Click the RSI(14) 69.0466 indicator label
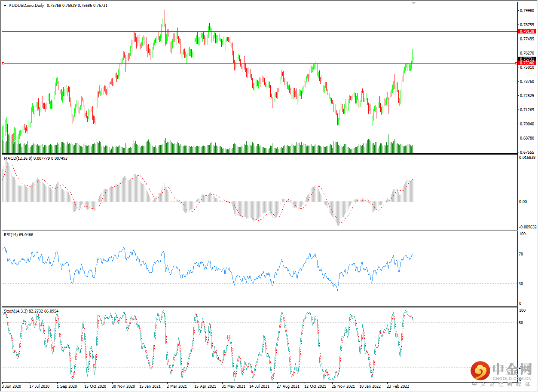The width and height of the screenshot is (538, 392). pyautogui.click(x=18, y=234)
